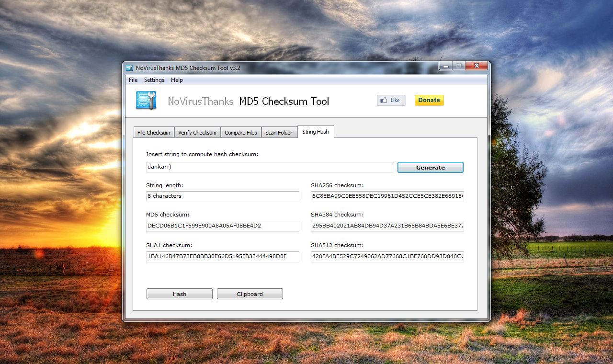Click the "SHA512 checksum:" label
The width and height of the screenshot is (613, 364).
pyautogui.click(x=337, y=246)
